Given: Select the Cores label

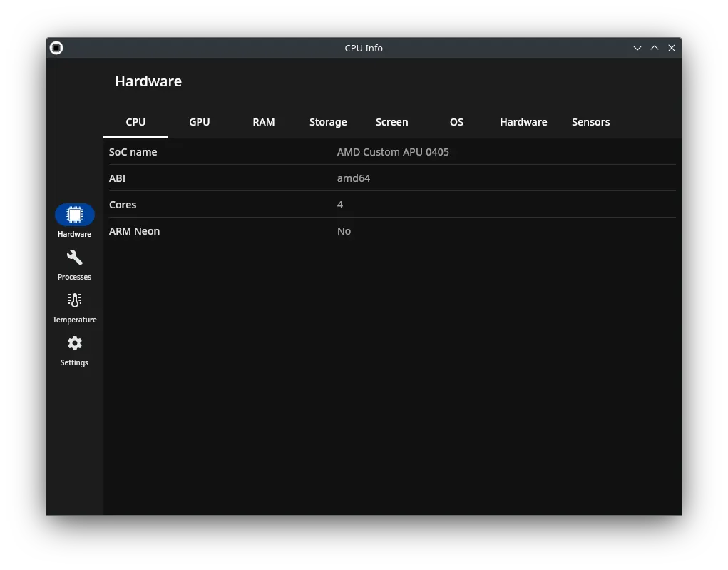Looking at the screenshot, I should pyautogui.click(x=123, y=205).
